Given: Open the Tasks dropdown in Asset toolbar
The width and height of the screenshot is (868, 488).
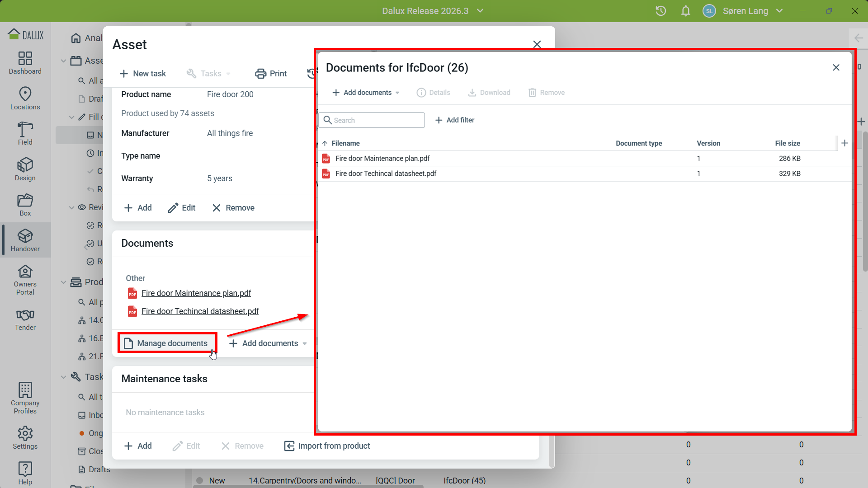Looking at the screenshot, I should click(209, 74).
